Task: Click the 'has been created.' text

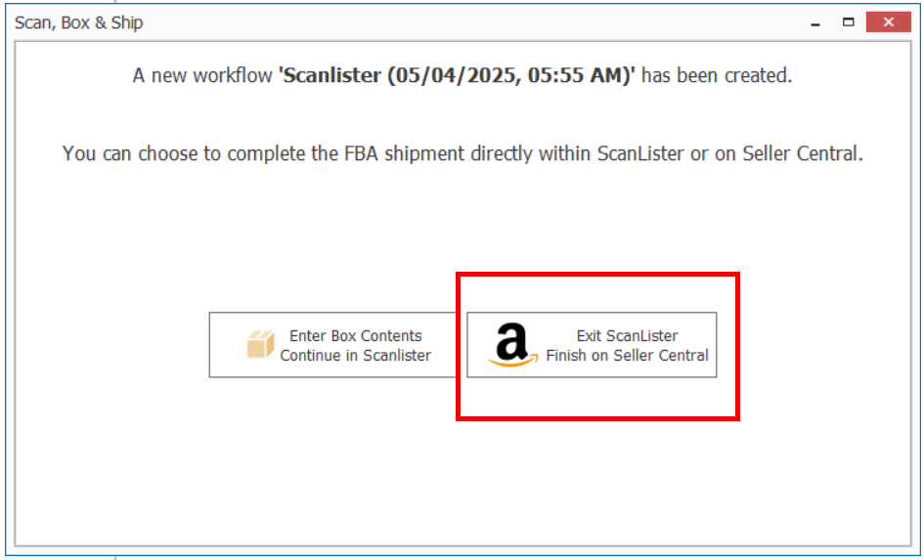Action: pos(717,75)
